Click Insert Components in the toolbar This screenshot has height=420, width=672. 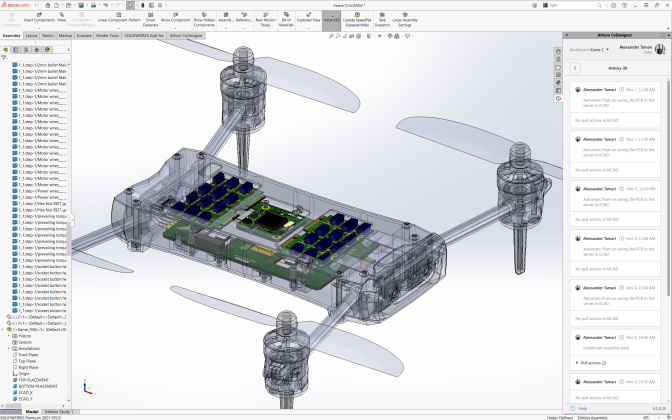(39, 19)
